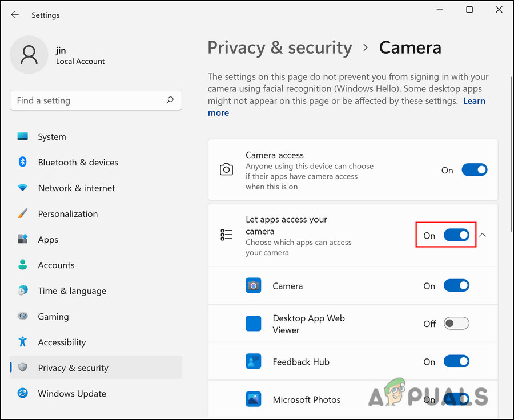Image resolution: width=514 pixels, height=420 pixels.
Task: Click the Gaming controller icon
Action: click(x=23, y=316)
